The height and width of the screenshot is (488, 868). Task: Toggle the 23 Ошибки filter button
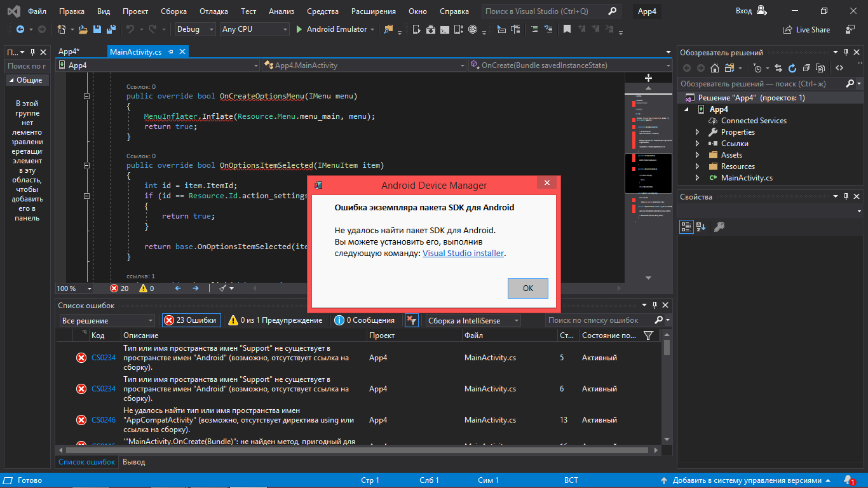pyautogui.click(x=191, y=320)
